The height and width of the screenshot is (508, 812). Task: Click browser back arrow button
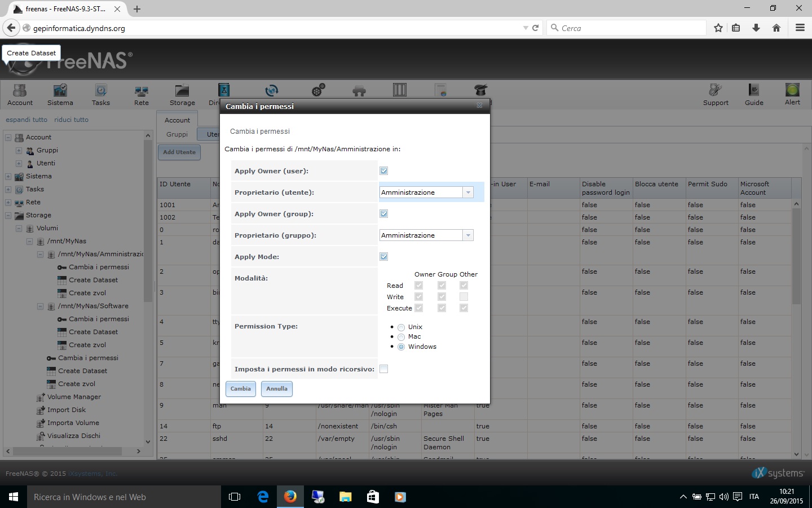pyautogui.click(x=11, y=28)
